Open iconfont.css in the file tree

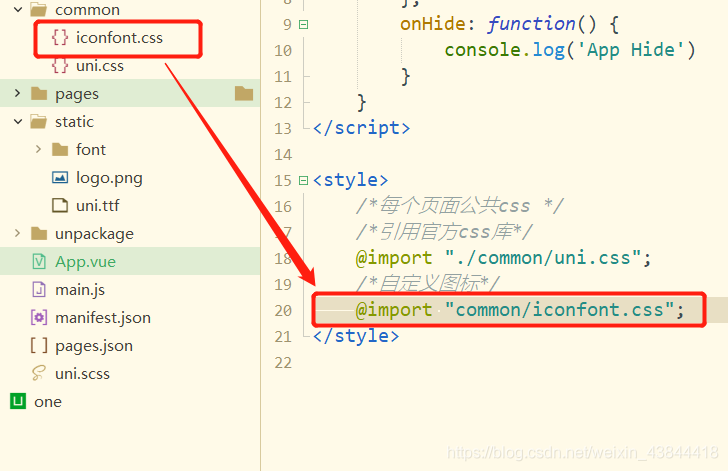click(119, 38)
